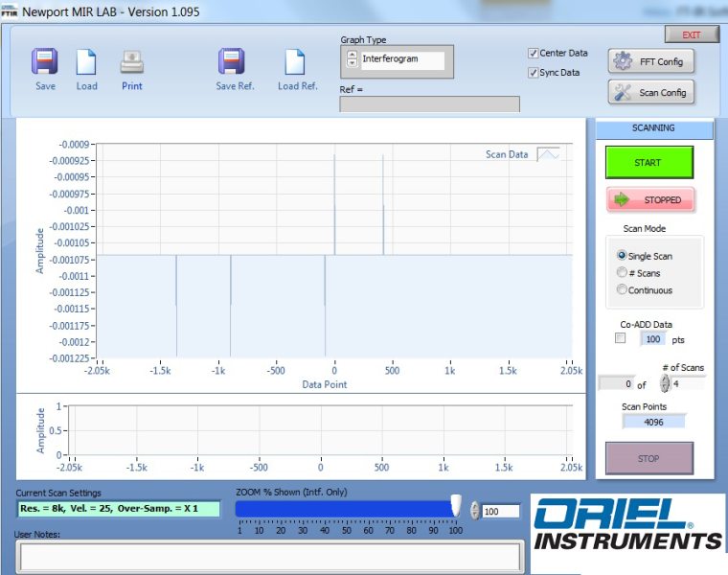Open FFT Config settings

[x=650, y=61]
